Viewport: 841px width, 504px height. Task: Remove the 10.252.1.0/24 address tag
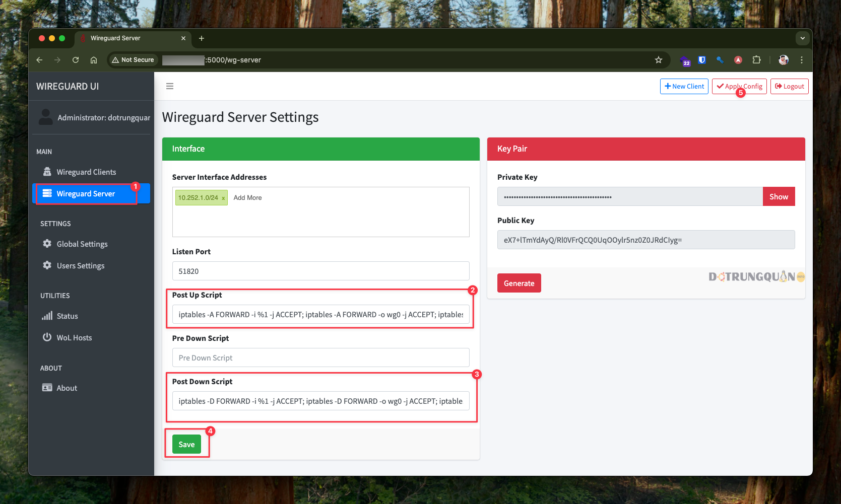coord(223,198)
